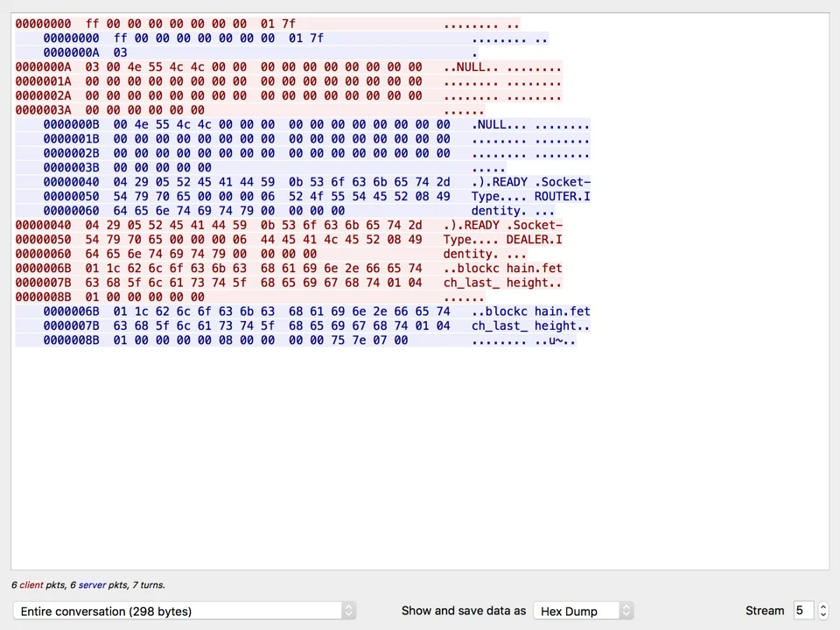Click the offset '0000003B'
This screenshot has height=630, width=840.
coord(71,168)
